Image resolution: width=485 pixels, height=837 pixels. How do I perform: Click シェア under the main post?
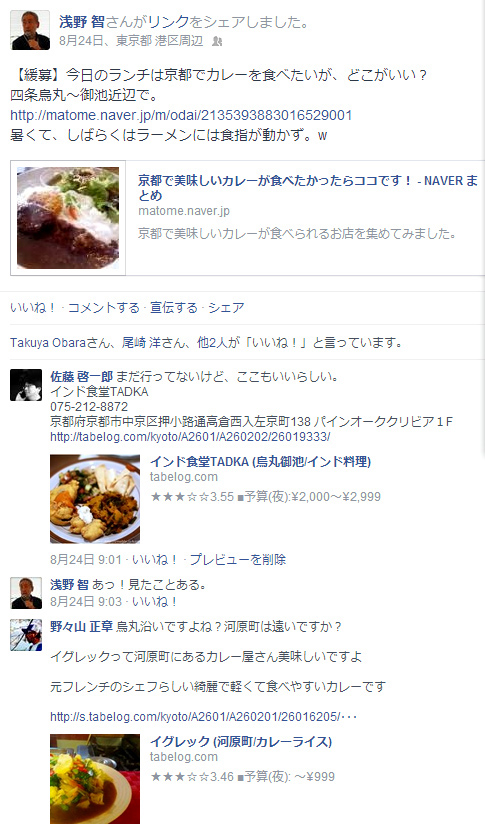click(226, 308)
